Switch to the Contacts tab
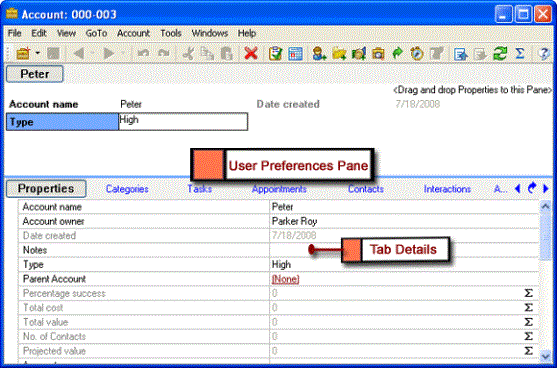This screenshot has width=557, height=368. point(366,189)
